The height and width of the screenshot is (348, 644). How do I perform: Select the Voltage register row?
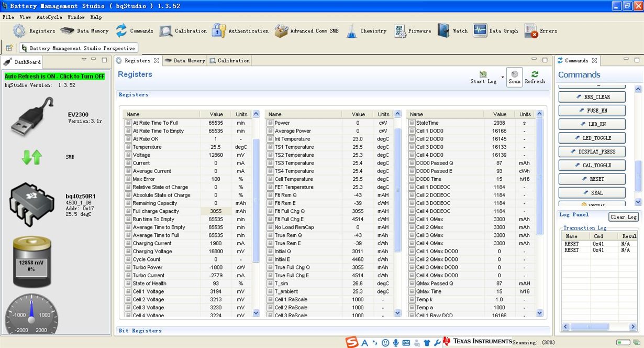click(x=188, y=155)
